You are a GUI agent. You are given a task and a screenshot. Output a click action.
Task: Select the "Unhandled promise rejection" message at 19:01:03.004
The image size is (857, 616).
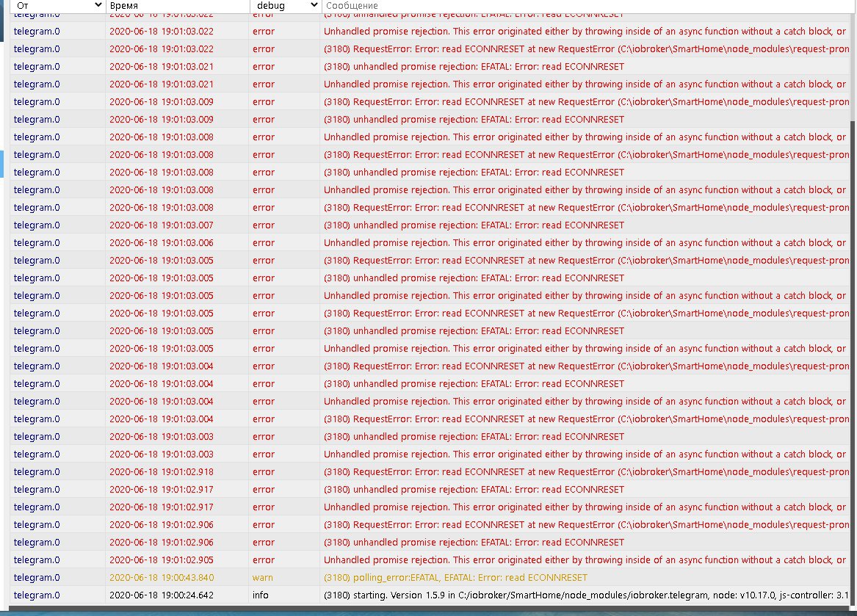585,401
